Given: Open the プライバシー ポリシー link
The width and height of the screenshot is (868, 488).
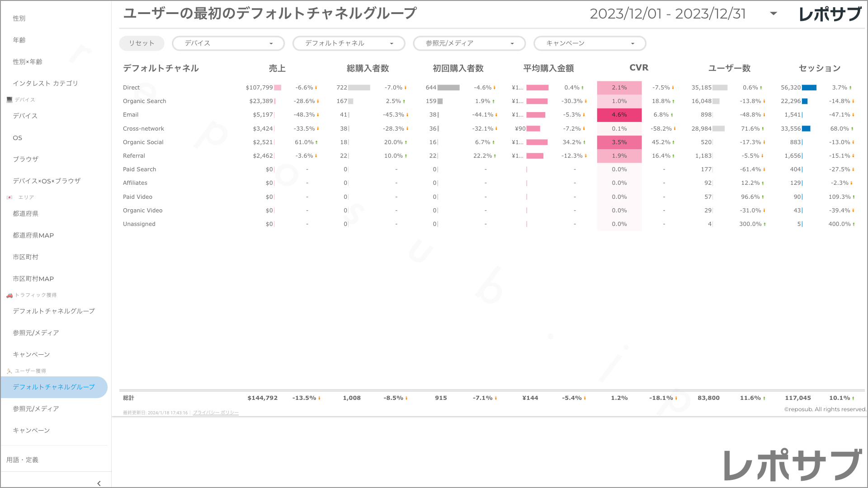Looking at the screenshot, I should [216, 413].
